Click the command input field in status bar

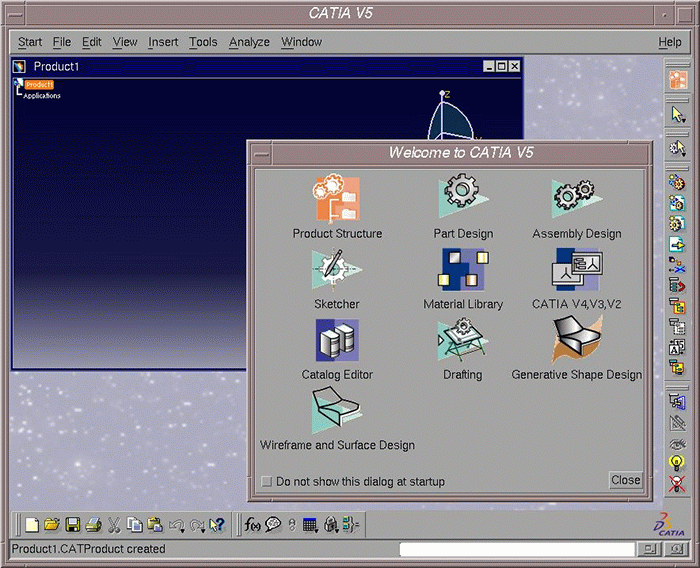517,549
